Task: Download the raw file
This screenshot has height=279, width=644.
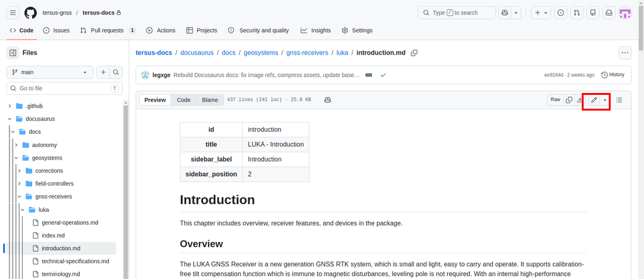Action: (x=579, y=100)
